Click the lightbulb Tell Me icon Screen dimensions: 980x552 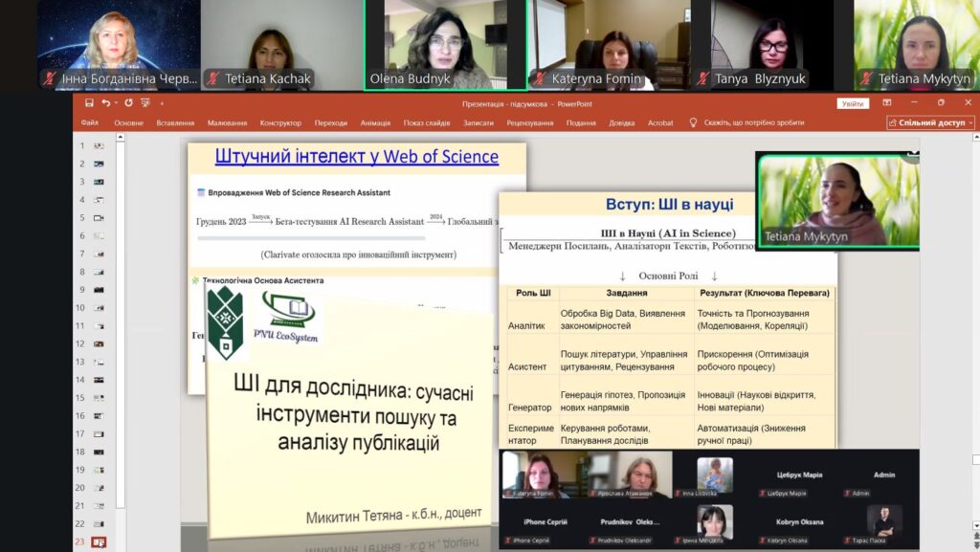pyautogui.click(x=694, y=122)
